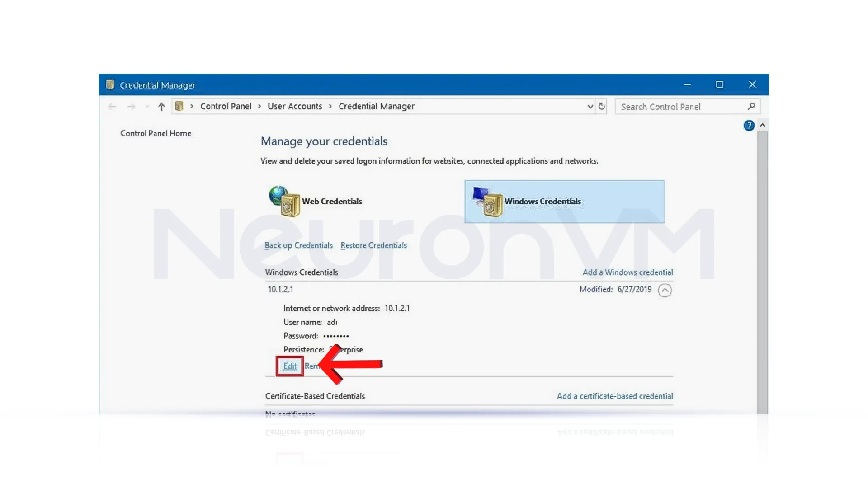
Task: Click the up navigation arrow in address bar
Action: (x=161, y=106)
